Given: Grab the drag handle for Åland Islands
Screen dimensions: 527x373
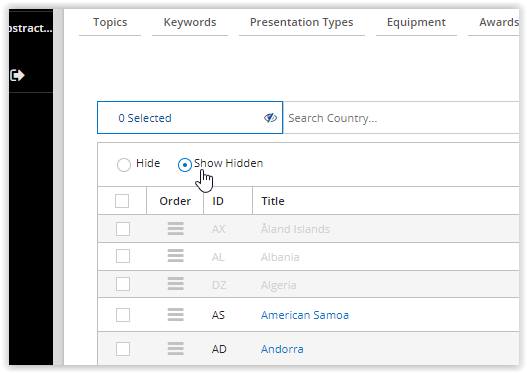Looking at the screenshot, I should (x=175, y=229).
